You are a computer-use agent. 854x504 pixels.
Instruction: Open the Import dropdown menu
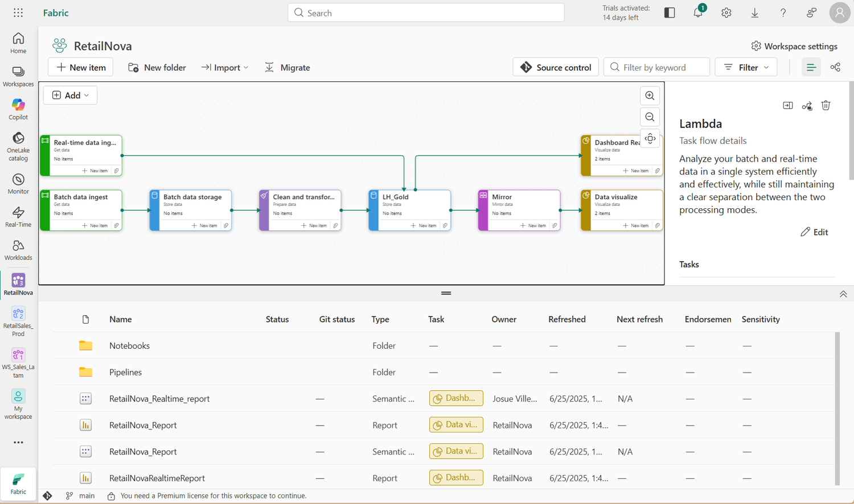225,67
